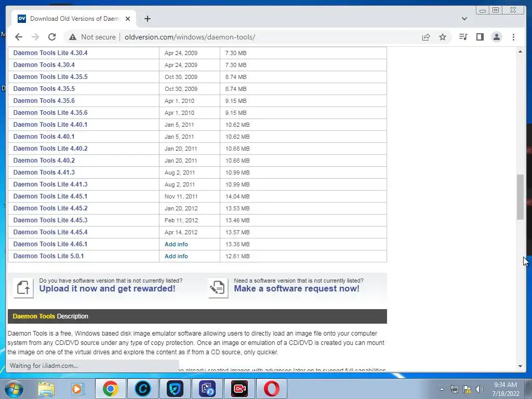
Task: Open the Not secure site info warning
Action: pyautogui.click(x=92, y=37)
